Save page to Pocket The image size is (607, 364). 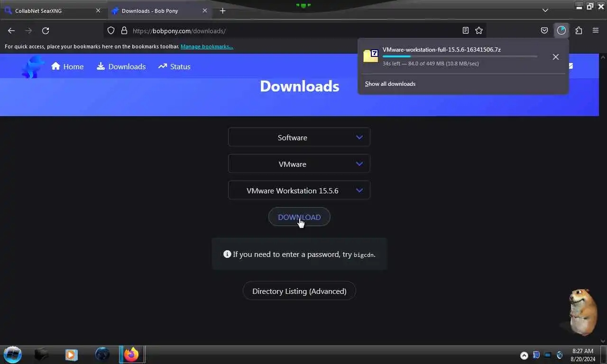[544, 30]
